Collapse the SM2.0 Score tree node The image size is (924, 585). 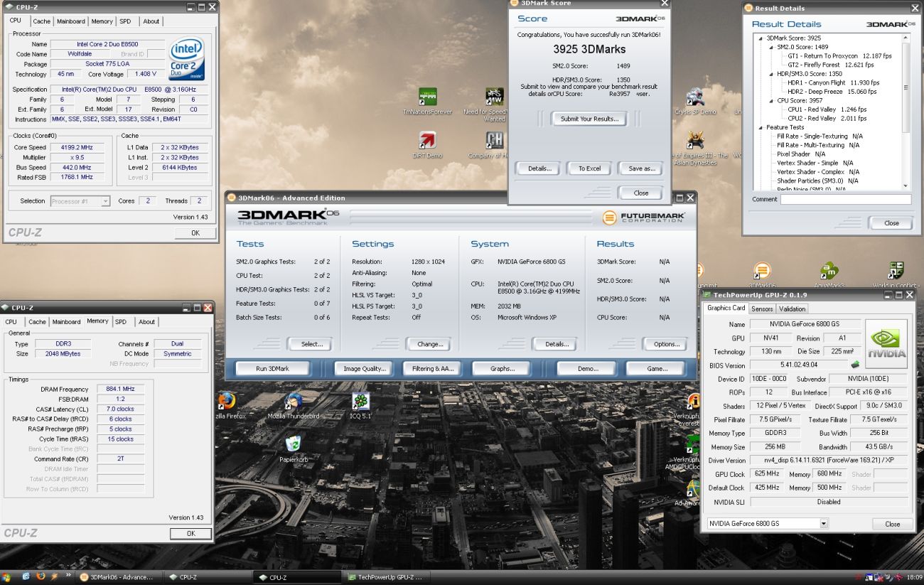coord(771,47)
